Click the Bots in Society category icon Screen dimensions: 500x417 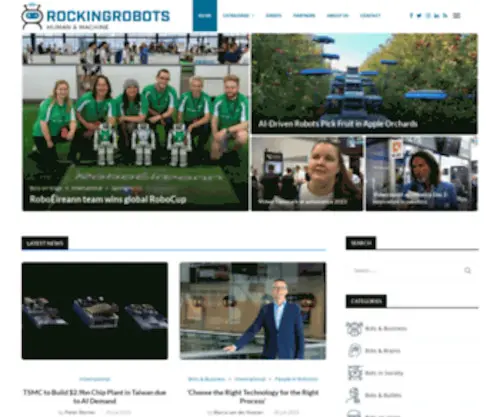coord(354,373)
